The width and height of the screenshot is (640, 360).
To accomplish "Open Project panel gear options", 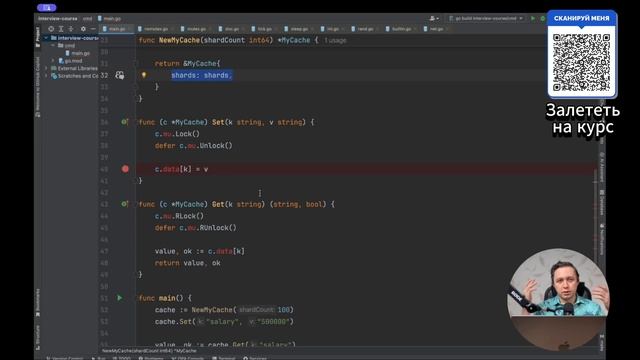I will pos(83,29).
